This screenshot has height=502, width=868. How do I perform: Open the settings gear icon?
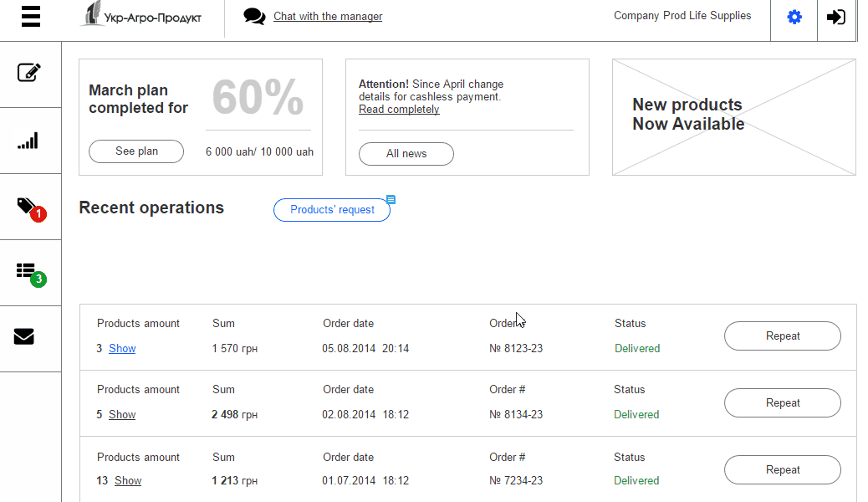click(x=794, y=17)
